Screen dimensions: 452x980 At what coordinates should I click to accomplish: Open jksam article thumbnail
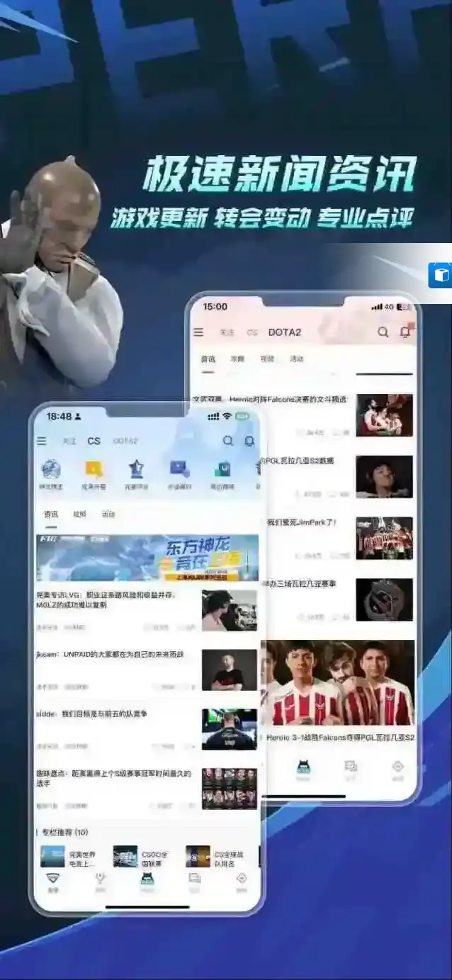click(x=230, y=670)
